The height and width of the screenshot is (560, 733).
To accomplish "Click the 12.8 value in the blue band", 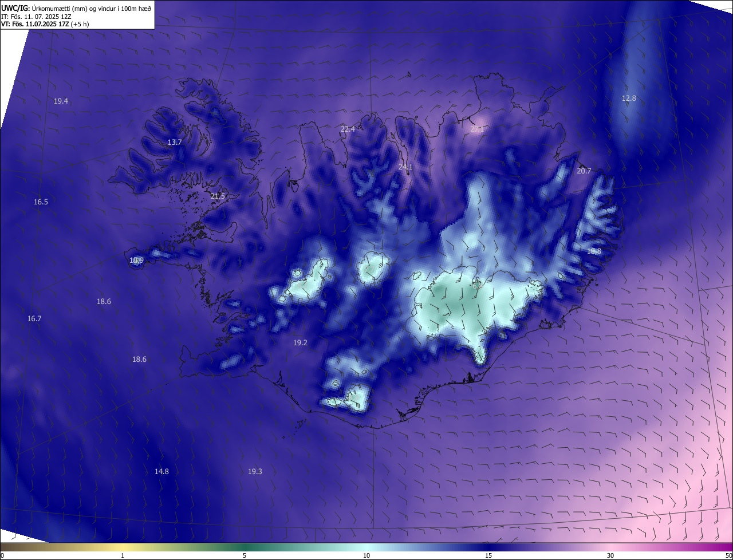I will 629,98.
